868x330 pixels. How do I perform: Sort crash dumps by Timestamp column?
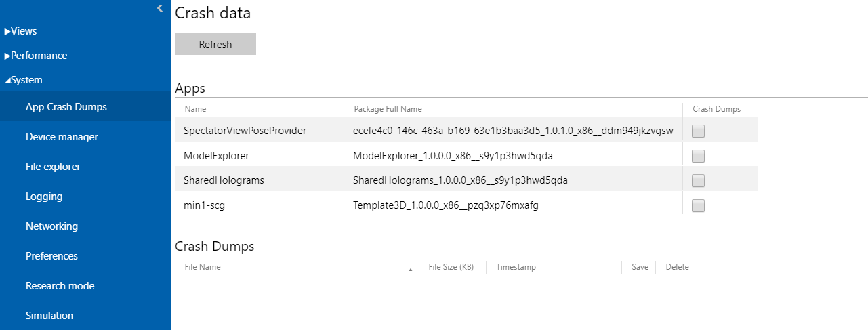pos(516,267)
